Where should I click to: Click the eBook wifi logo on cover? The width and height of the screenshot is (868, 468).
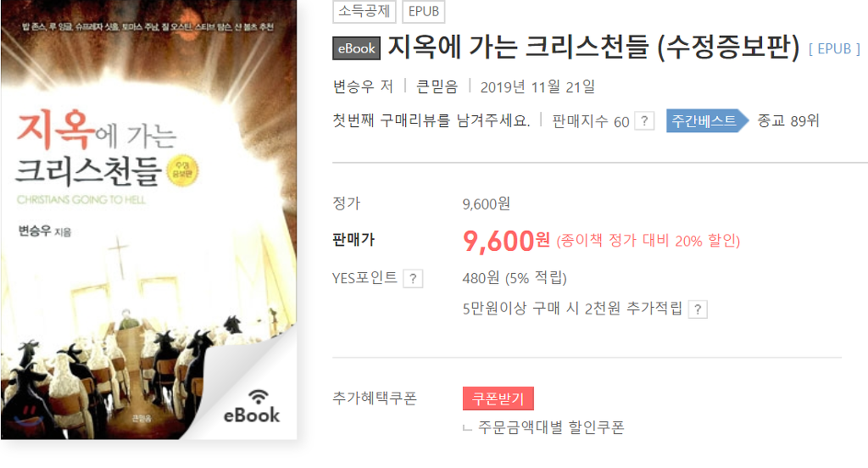click(252, 407)
